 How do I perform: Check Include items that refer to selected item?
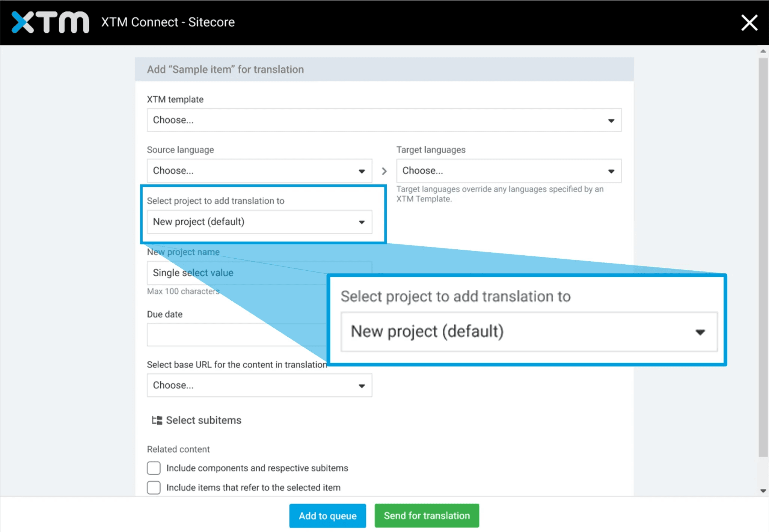pyautogui.click(x=154, y=487)
